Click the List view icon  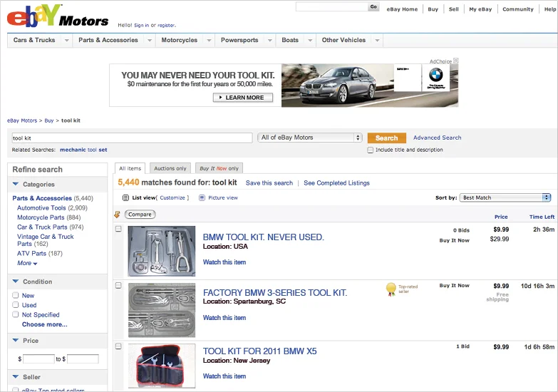[125, 197]
